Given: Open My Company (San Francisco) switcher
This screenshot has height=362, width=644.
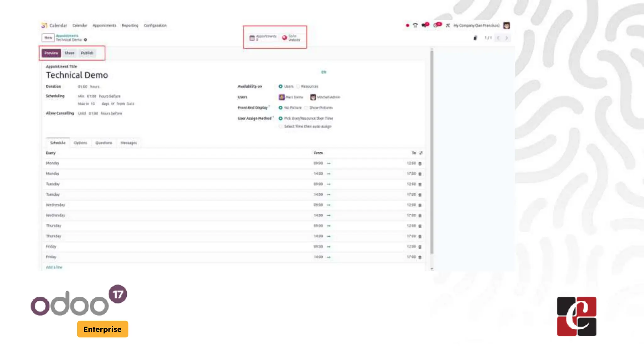Looking at the screenshot, I should (476, 25).
